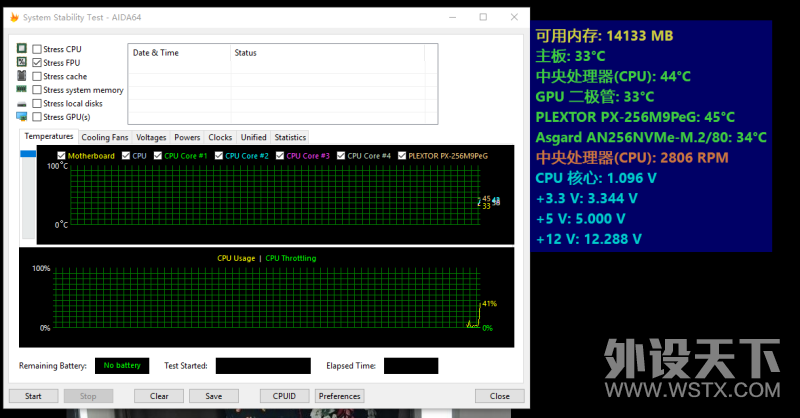The width and height of the screenshot is (800, 418).
Task: Start the stability test
Action: pyautogui.click(x=33, y=396)
